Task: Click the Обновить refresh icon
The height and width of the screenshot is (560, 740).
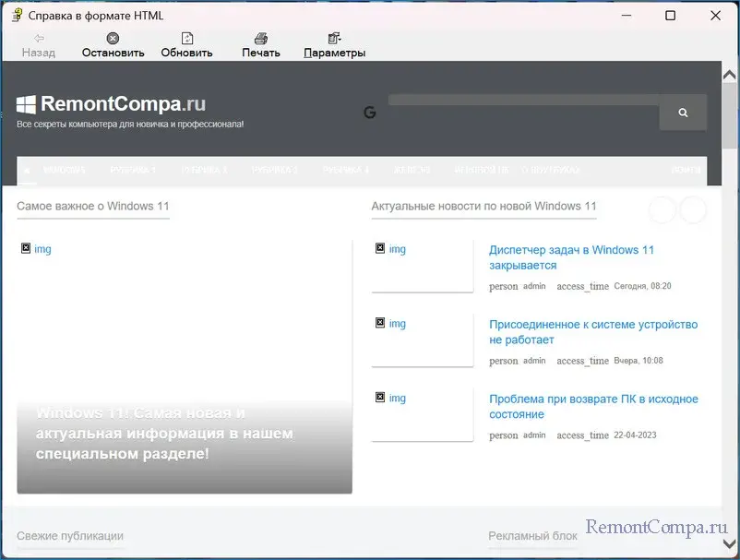Action: coord(186,38)
